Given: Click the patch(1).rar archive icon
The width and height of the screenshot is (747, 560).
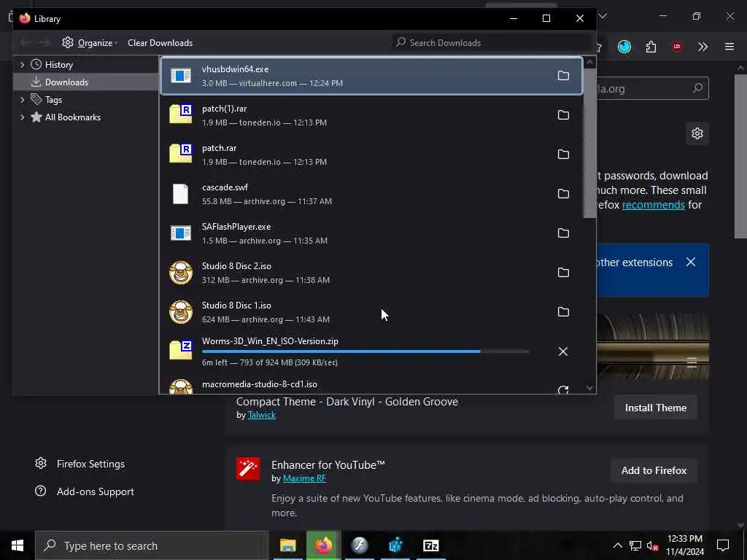Looking at the screenshot, I should pos(181,114).
